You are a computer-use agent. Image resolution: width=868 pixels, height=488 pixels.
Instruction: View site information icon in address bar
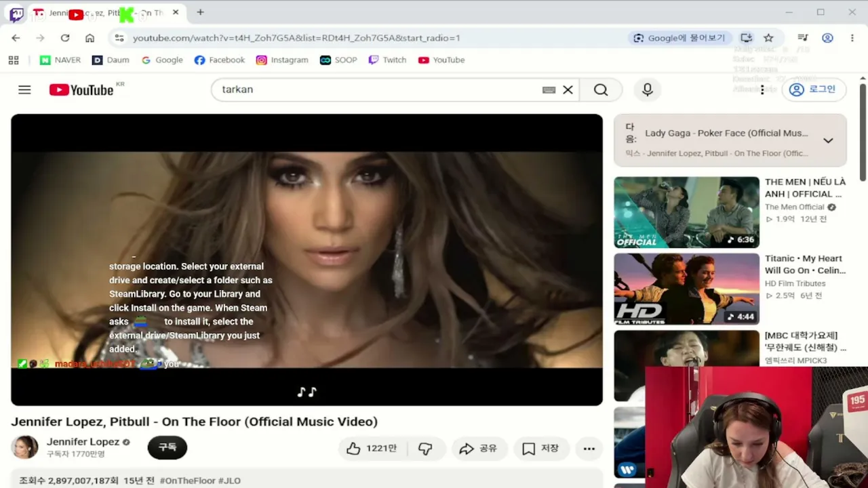pos(119,38)
